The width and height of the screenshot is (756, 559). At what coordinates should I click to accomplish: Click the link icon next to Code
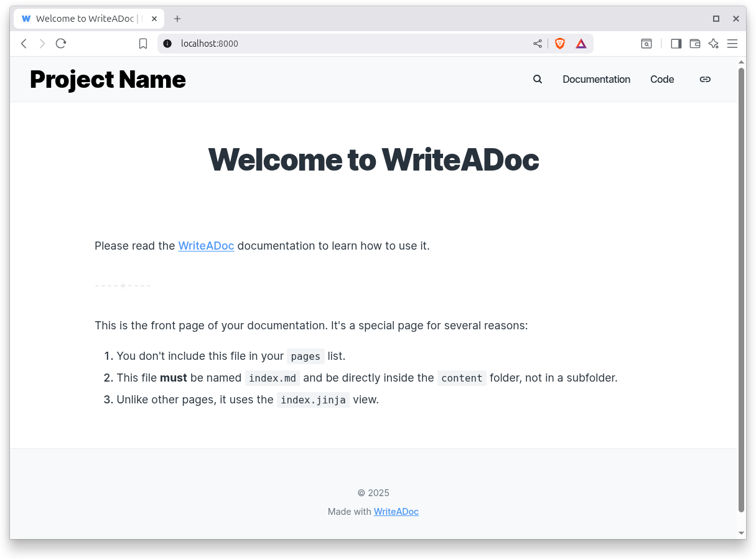pos(705,79)
